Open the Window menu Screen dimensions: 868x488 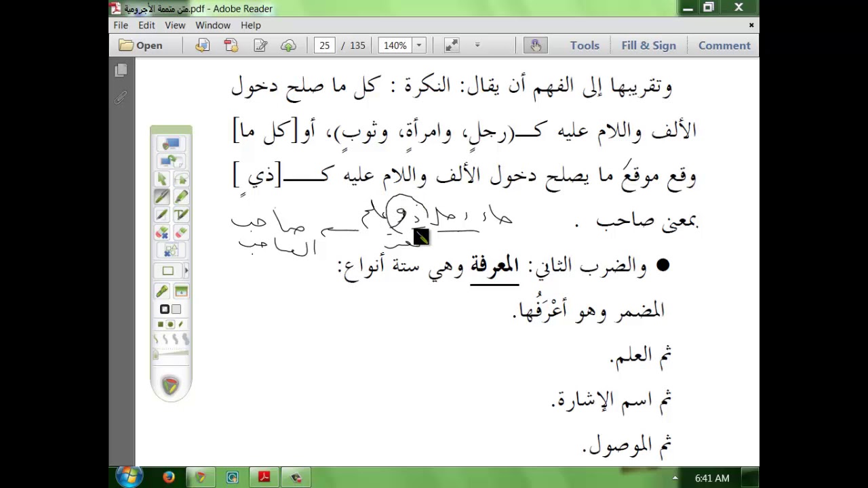pos(213,25)
